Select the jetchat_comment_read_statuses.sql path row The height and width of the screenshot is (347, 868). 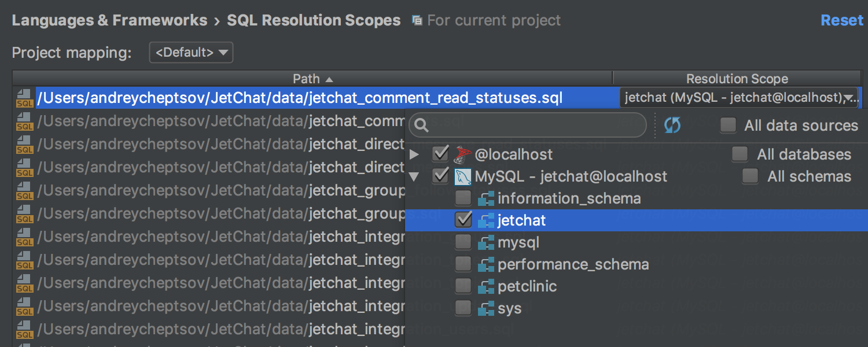pos(327,98)
